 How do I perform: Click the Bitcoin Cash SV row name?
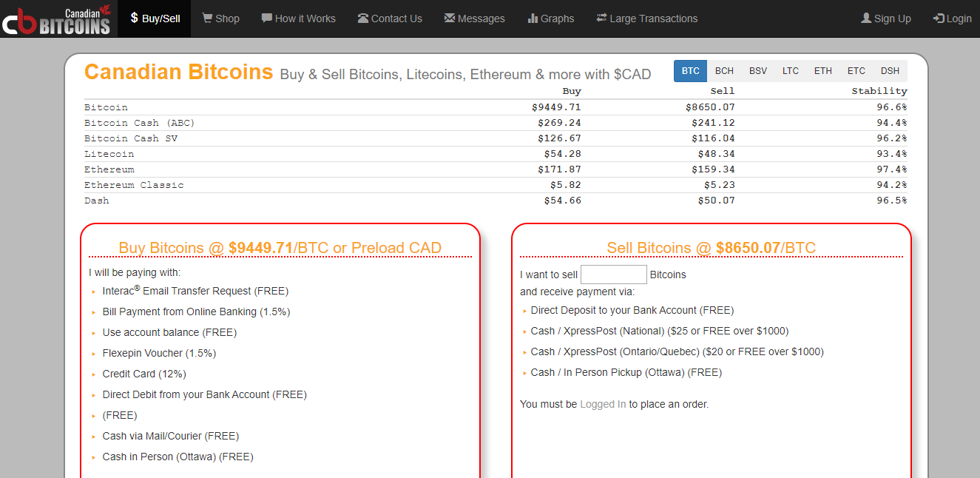coord(131,138)
